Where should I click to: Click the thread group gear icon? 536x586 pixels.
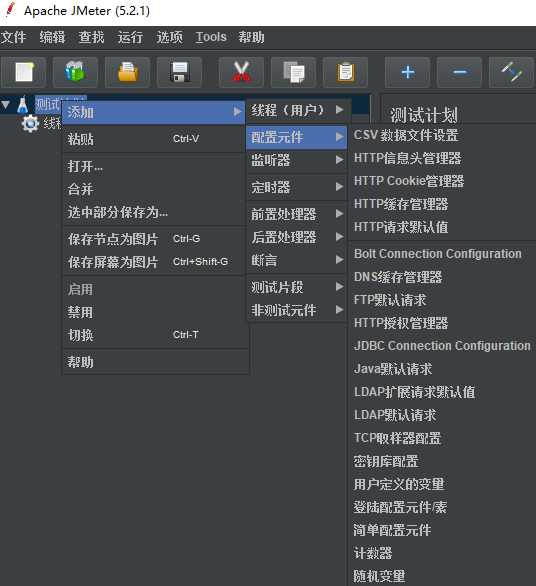[30, 123]
